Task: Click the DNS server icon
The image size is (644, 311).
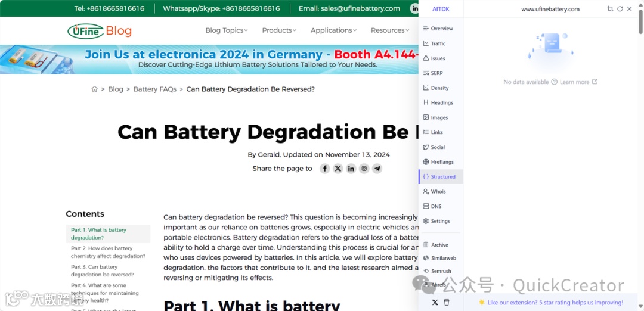Action: coord(426,206)
